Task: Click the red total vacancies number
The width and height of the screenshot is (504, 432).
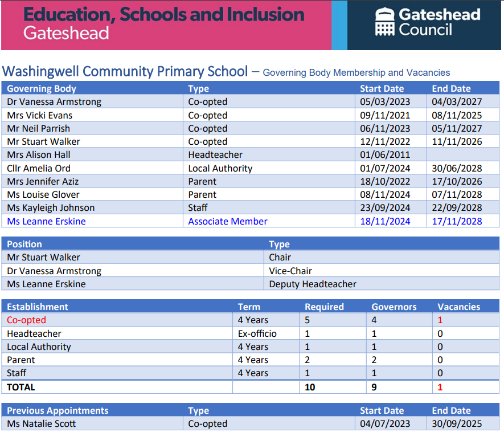Action: coord(440,387)
